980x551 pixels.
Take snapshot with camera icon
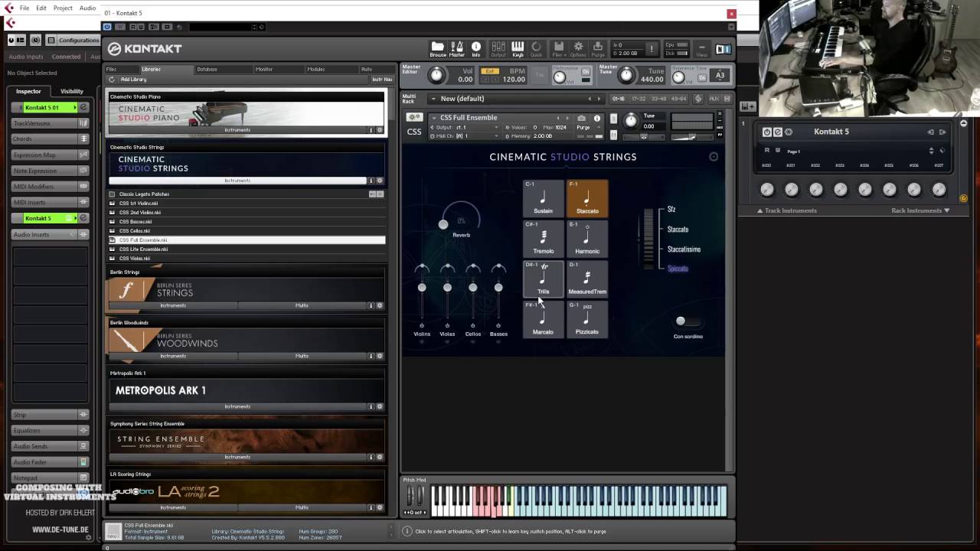pyautogui.click(x=581, y=118)
